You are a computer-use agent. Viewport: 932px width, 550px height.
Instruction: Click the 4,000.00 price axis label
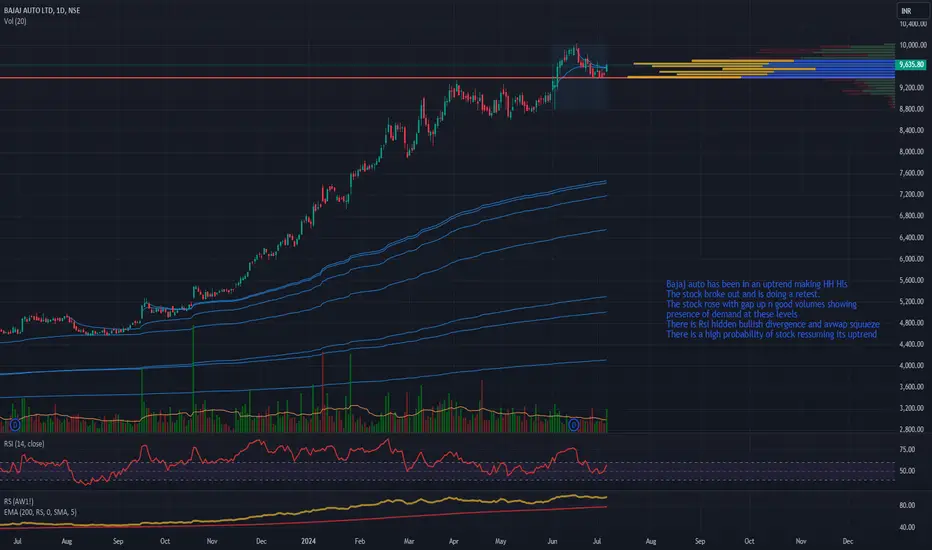pos(912,366)
